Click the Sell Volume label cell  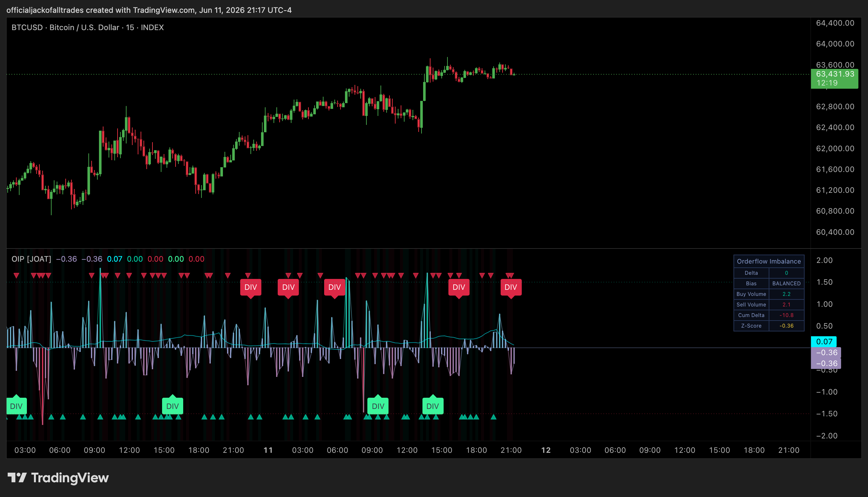751,305
